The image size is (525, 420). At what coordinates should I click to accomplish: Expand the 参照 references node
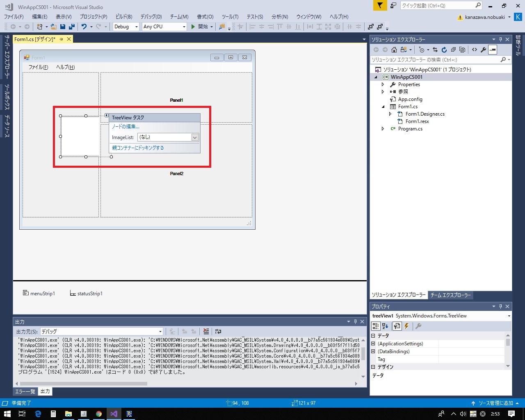tap(383, 92)
